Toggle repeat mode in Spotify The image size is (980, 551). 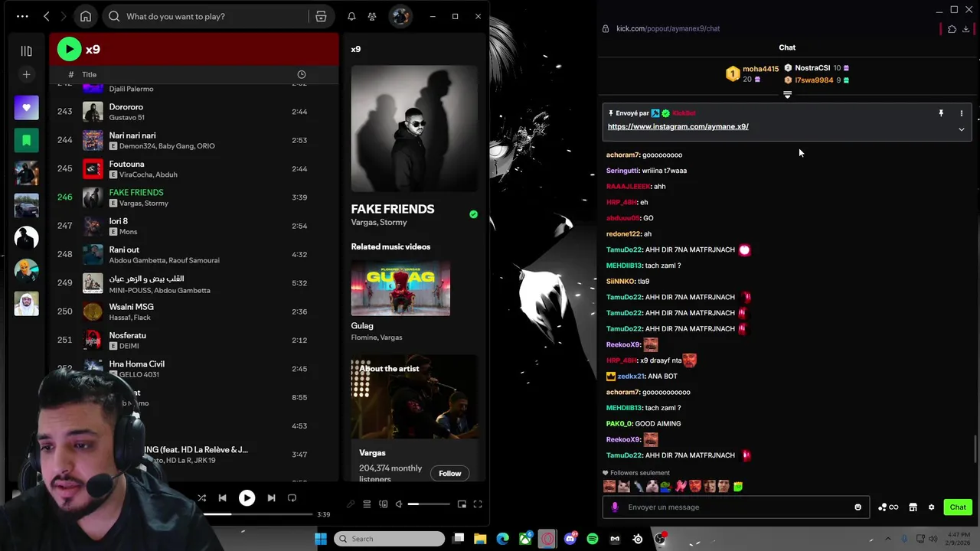coord(292,498)
